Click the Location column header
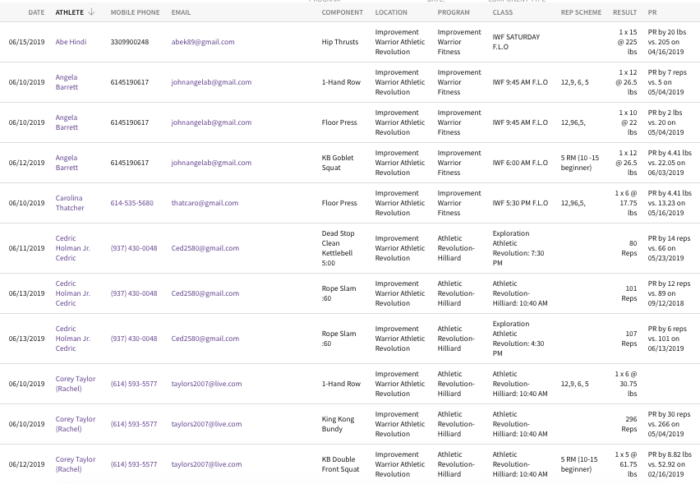Screen dimensions: 700x484 (391, 13)
